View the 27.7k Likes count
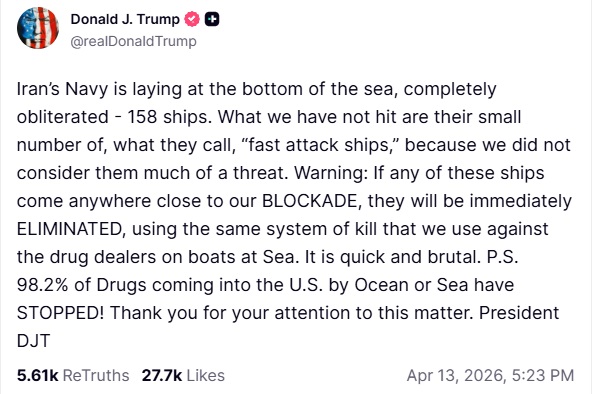This screenshot has width=593, height=394. pyautogui.click(x=162, y=375)
